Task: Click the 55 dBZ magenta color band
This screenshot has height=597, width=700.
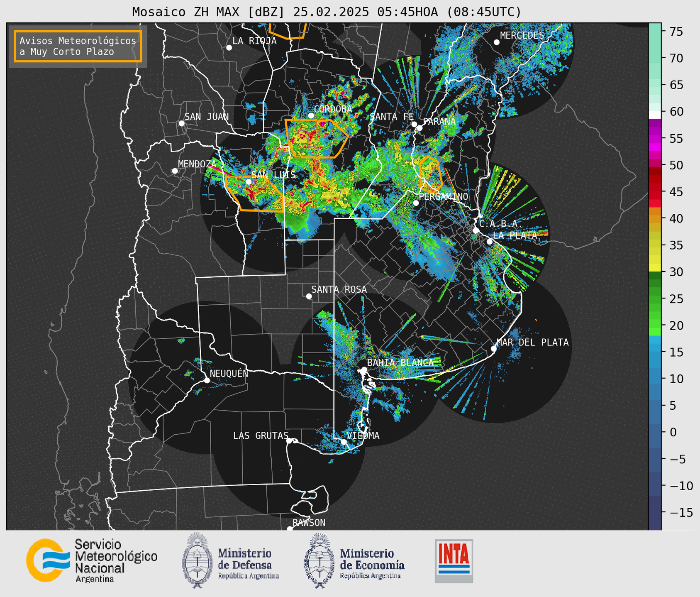Action: click(655, 139)
